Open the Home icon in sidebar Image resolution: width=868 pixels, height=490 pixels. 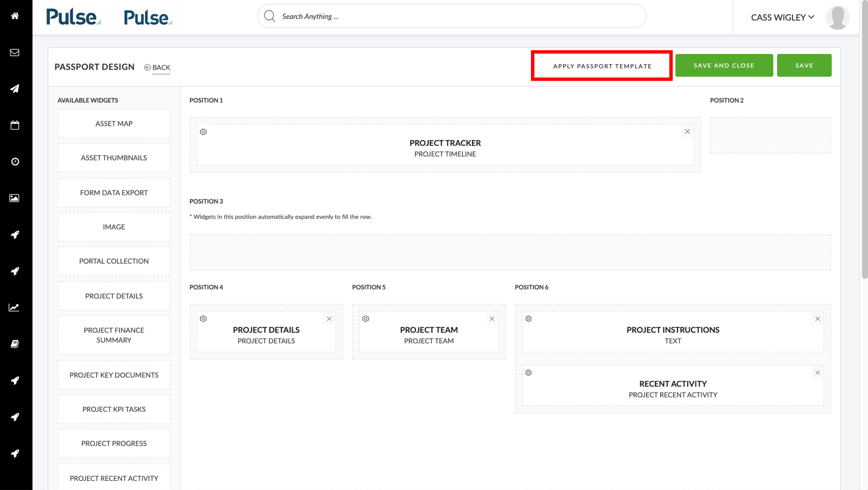tap(14, 16)
